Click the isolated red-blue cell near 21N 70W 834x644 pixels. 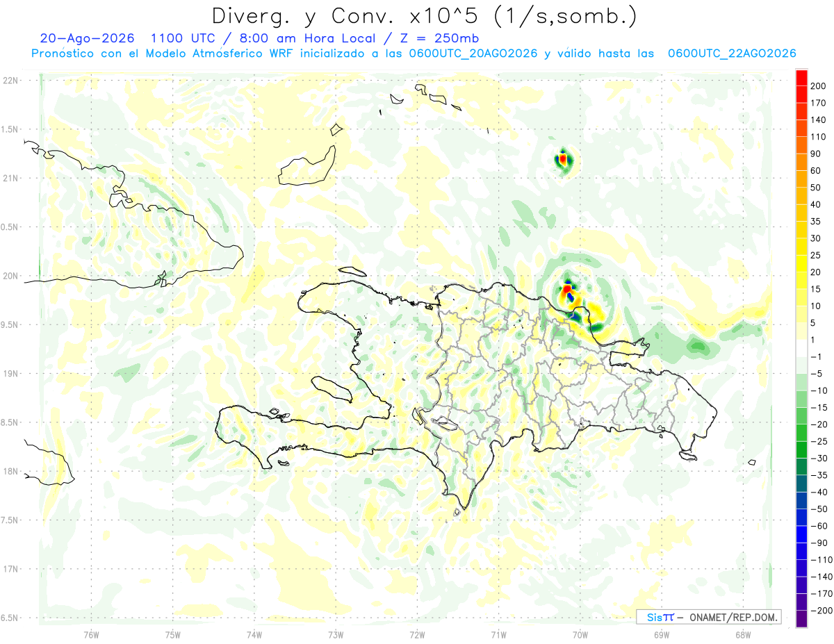pyautogui.click(x=564, y=160)
